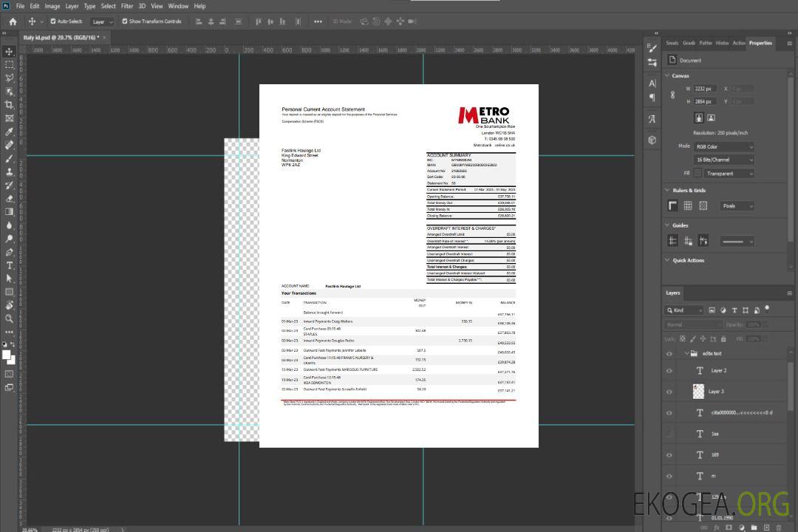Viewport: 798px width, 532px height.
Task: Open the Paragraph panel icon
Action: pyautogui.click(x=652, y=98)
